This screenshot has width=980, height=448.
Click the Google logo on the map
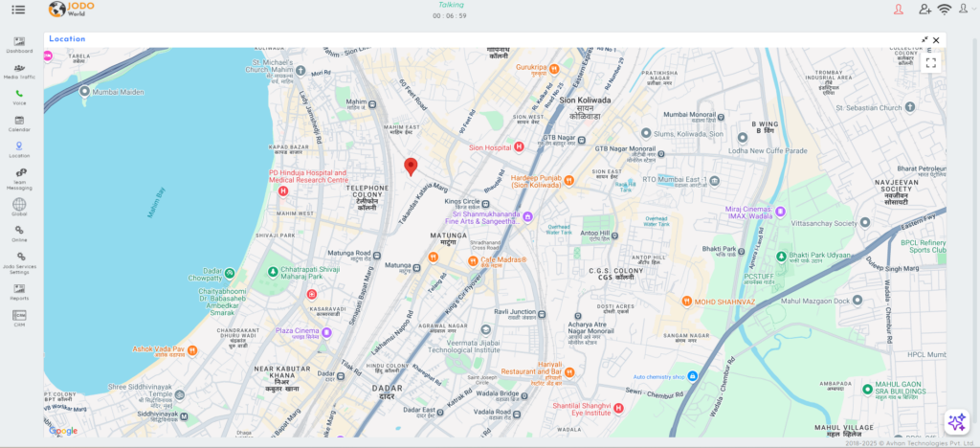(x=63, y=431)
